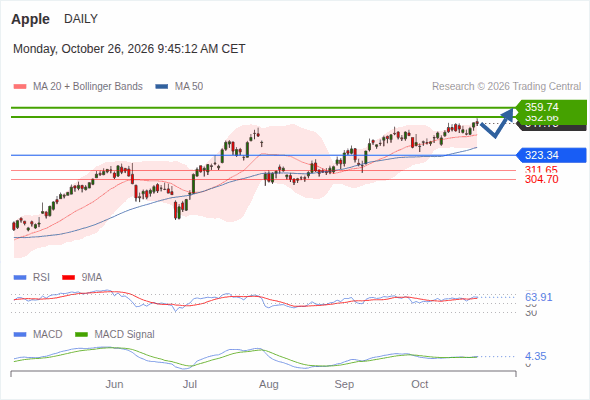Click the RSI legend color swatch

(x=20, y=278)
